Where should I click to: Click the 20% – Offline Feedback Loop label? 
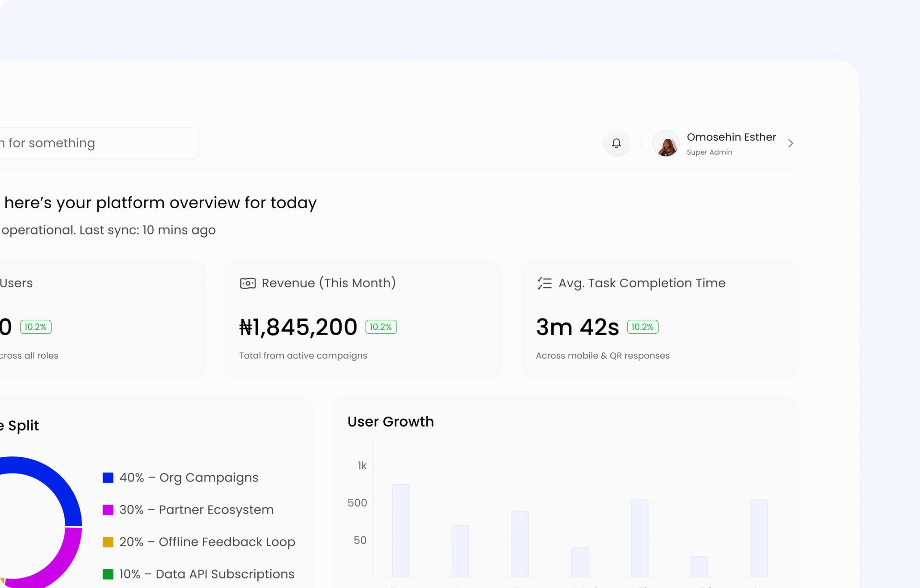tap(207, 542)
